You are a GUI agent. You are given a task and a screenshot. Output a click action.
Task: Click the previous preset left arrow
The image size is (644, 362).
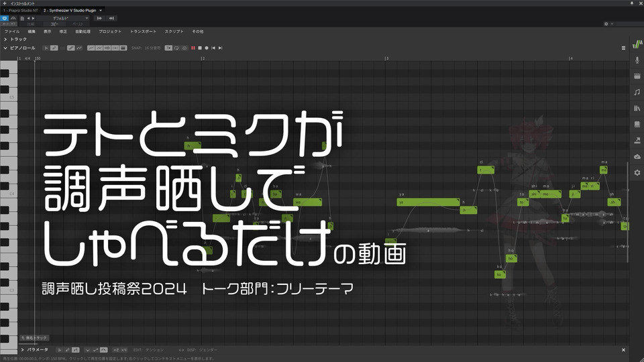pos(28,19)
